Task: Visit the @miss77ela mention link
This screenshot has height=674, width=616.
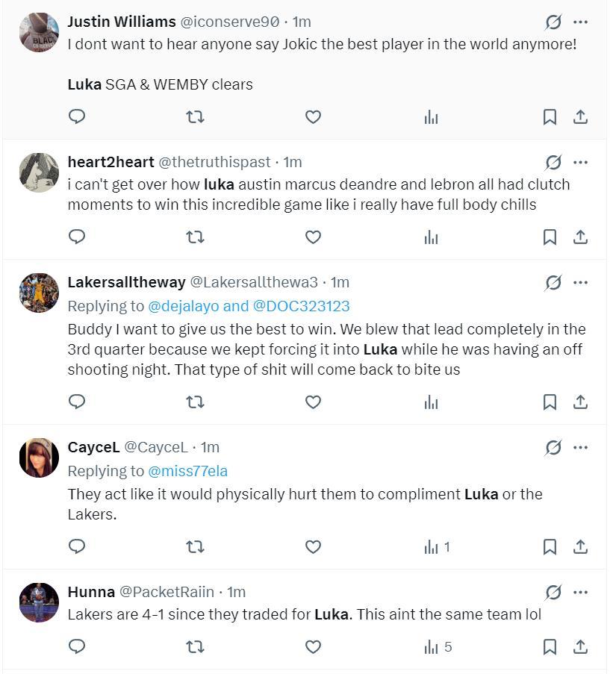Action: (x=188, y=471)
